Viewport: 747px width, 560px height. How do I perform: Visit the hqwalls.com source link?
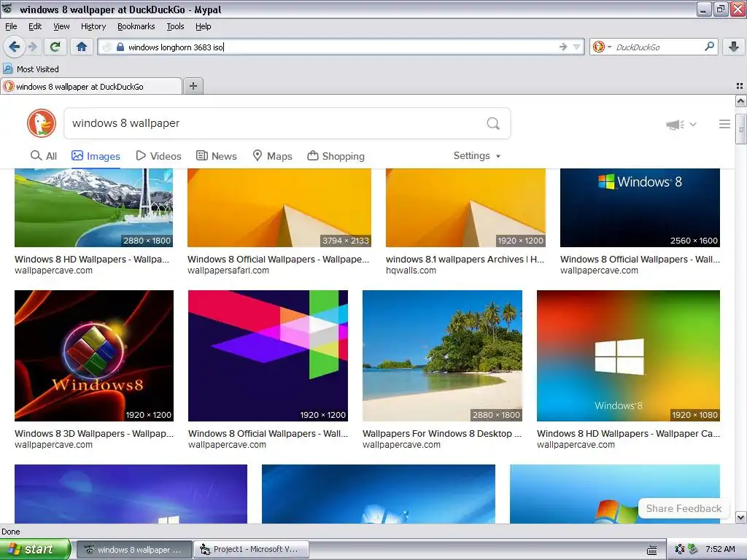411,271
